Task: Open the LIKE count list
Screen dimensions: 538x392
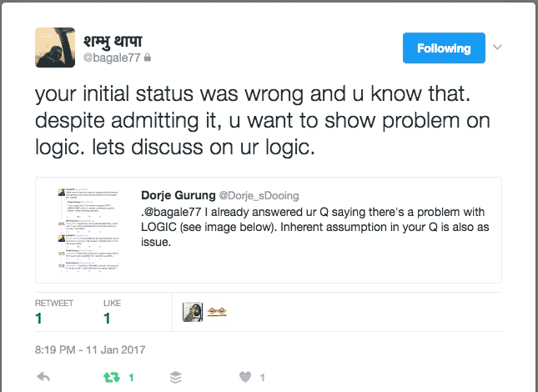Action: click(x=113, y=312)
